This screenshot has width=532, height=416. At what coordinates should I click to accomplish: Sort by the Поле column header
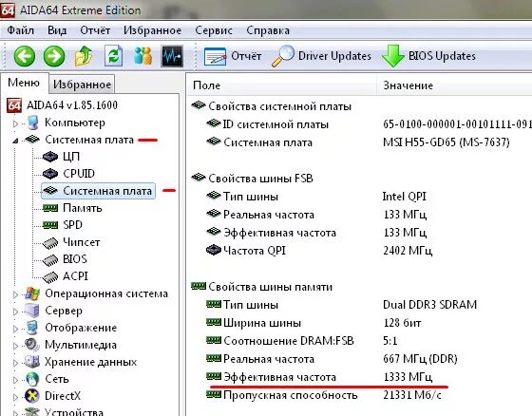coord(281,85)
